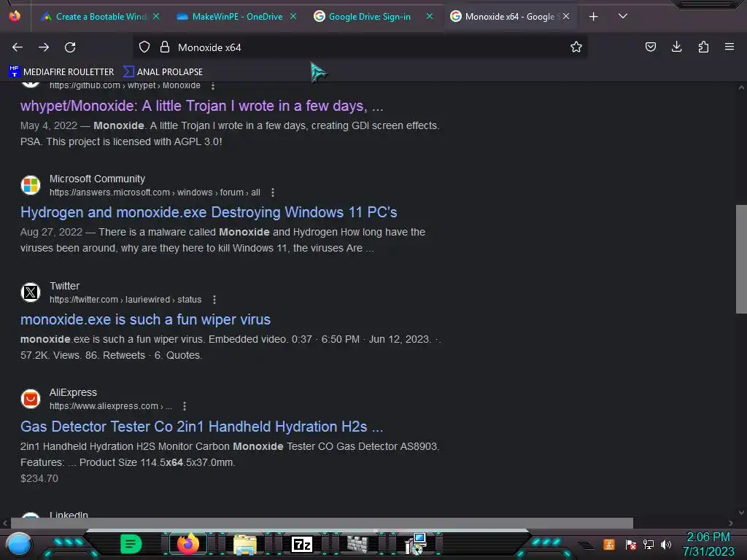Click the address bar showing Monoxide x64
Screen dimensions: 747x560
pyautogui.click(x=360, y=47)
